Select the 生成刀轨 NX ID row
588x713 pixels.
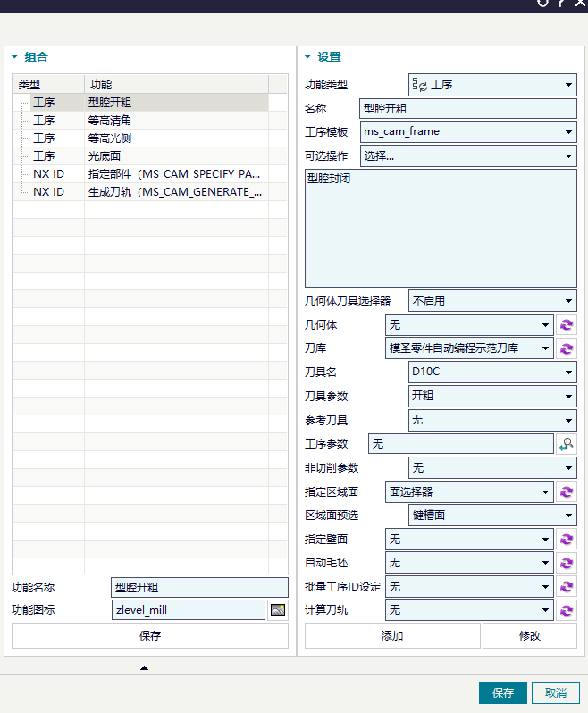(x=150, y=192)
